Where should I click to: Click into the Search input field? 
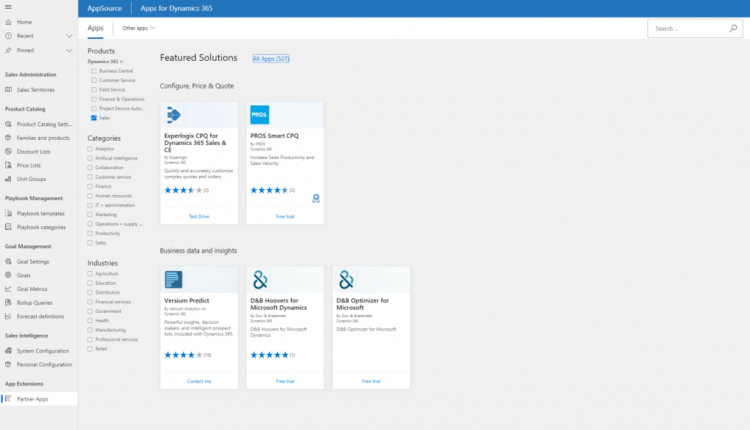688,29
